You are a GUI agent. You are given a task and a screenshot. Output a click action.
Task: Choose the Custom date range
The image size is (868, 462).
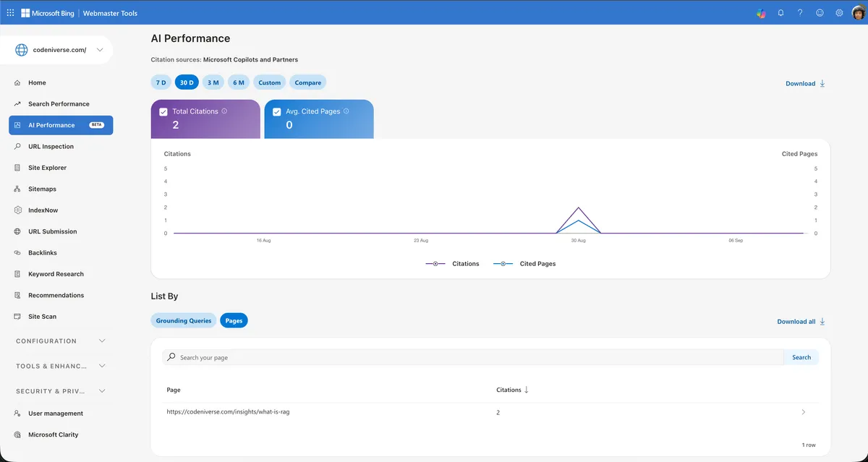click(x=270, y=82)
